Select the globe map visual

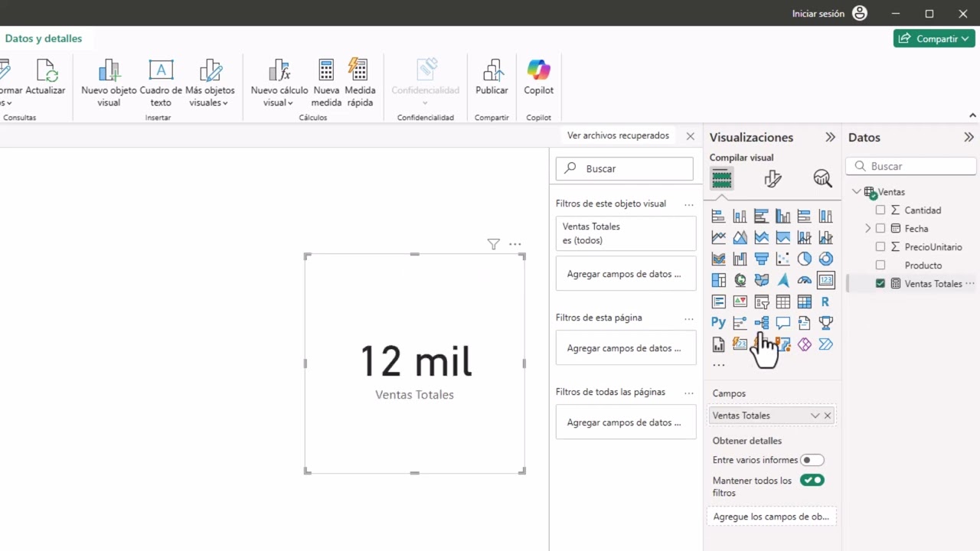tap(740, 280)
